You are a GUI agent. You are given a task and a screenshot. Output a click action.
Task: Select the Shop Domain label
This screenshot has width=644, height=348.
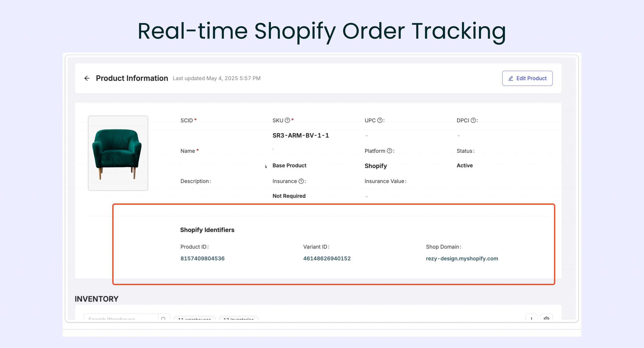tap(444, 247)
